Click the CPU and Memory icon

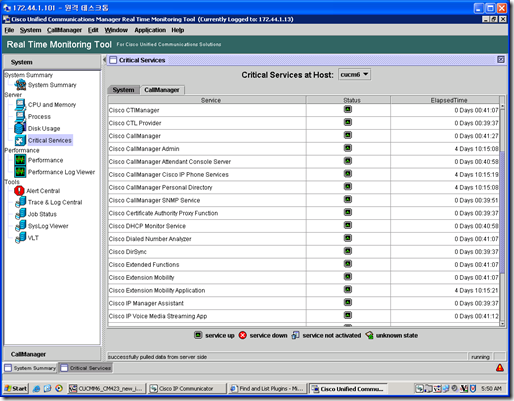click(20, 105)
